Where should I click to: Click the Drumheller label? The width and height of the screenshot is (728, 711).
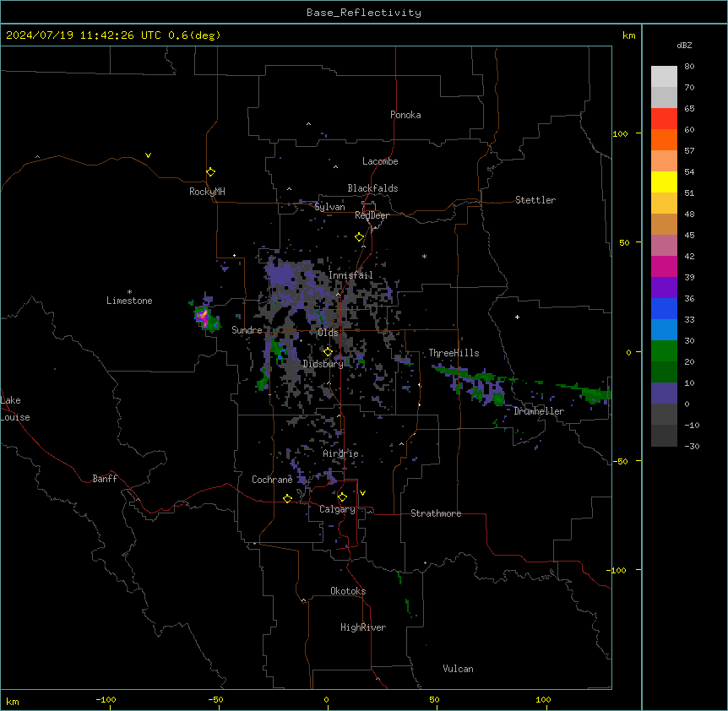coord(539,411)
